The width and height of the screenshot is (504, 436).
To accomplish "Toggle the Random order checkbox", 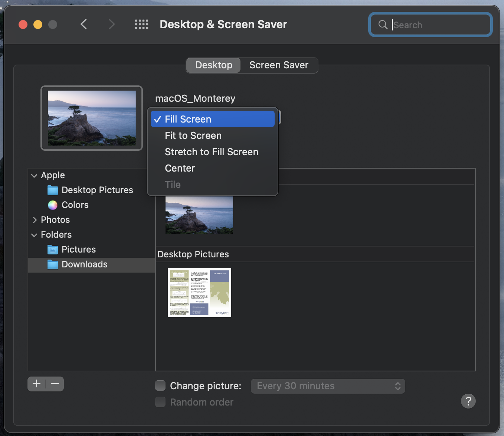I will click(x=160, y=402).
